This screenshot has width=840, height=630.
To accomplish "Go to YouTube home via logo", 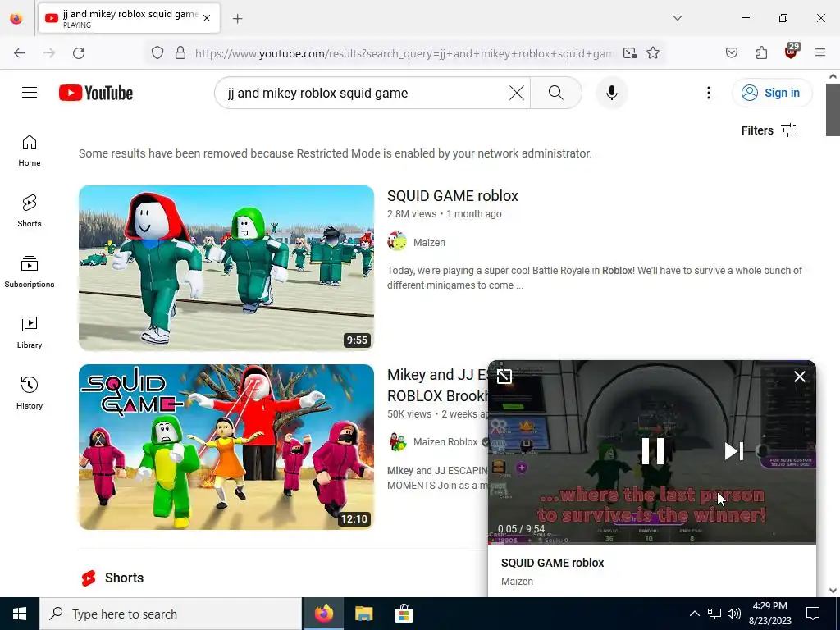I will coord(96,93).
